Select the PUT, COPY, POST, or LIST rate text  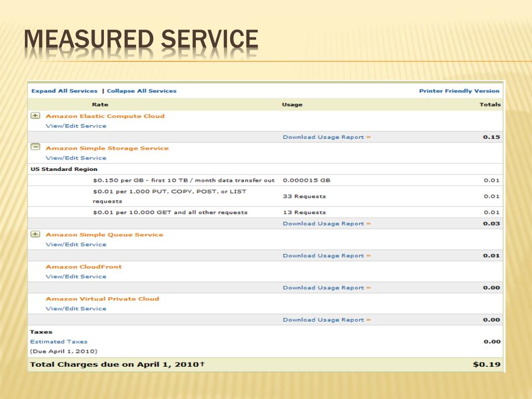point(170,196)
